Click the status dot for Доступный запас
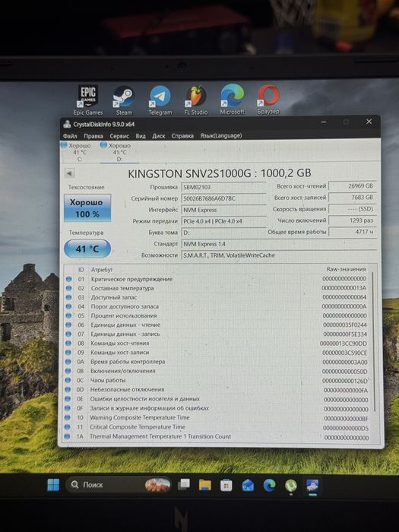 coord(69,297)
